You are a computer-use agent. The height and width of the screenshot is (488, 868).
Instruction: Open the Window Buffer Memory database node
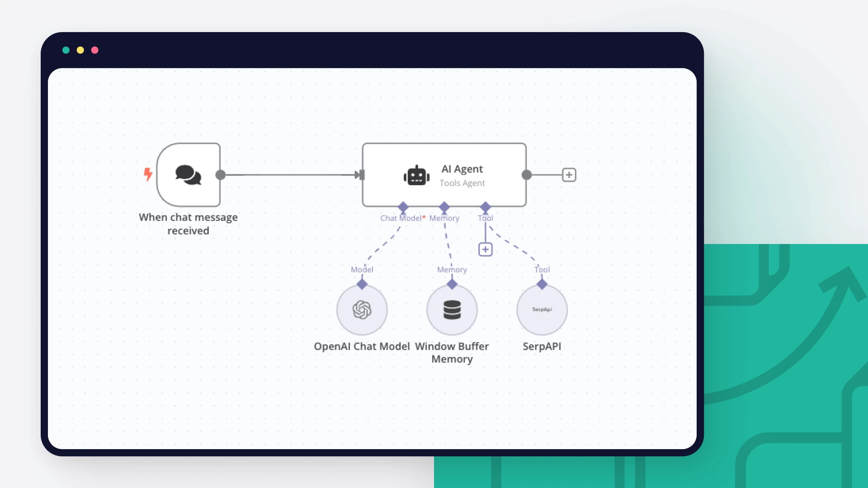pyautogui.click(x=452, y=310)
